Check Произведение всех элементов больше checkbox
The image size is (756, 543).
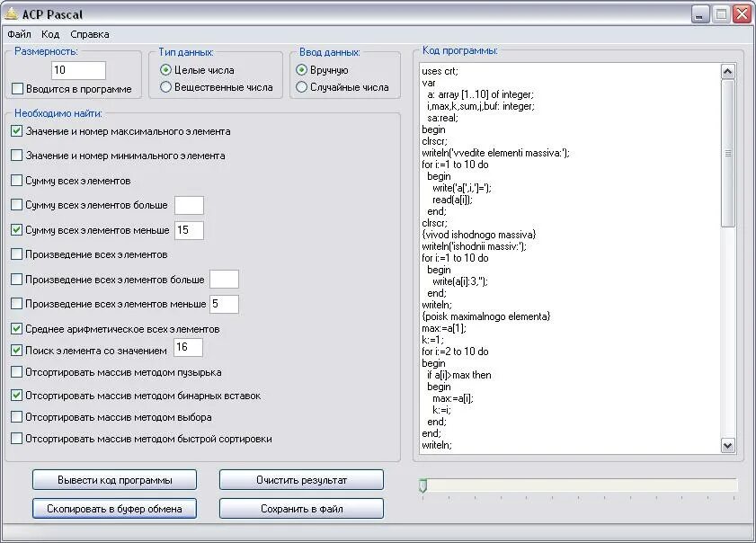coord(16,280)
